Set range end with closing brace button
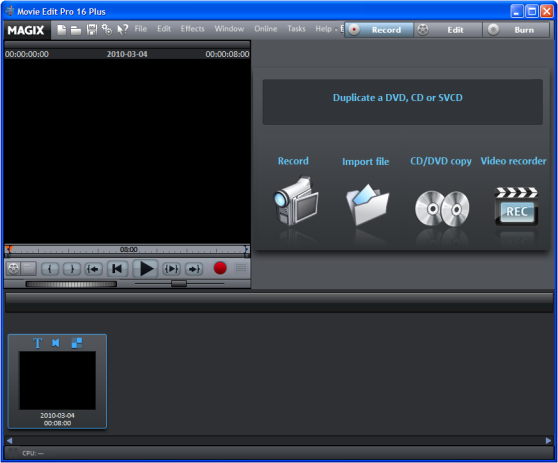The height and width of the screenshot is (463, 558). pyautogui.click(x=72, y=269)
